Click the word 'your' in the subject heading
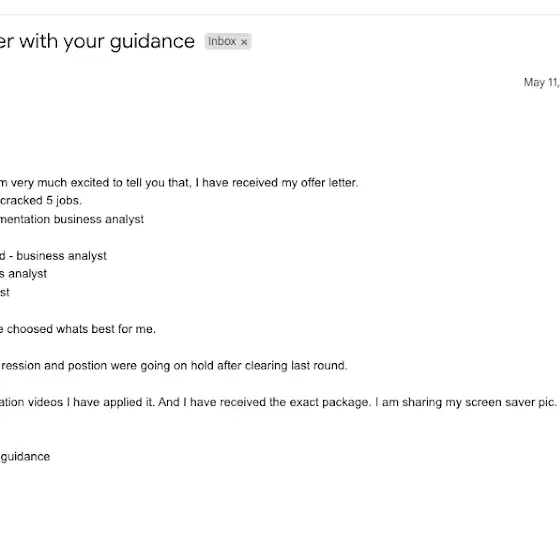The image size is (560, 560). 84,42
